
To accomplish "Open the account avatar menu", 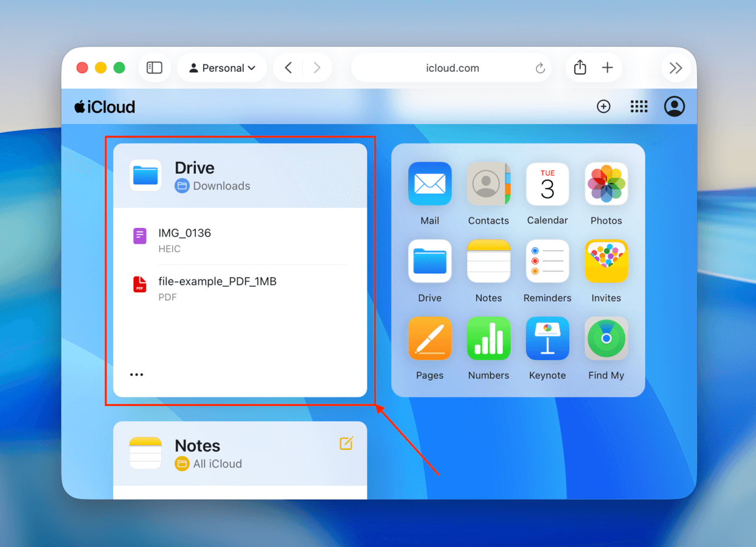I will pyautogui.click(x=674, y=106).
